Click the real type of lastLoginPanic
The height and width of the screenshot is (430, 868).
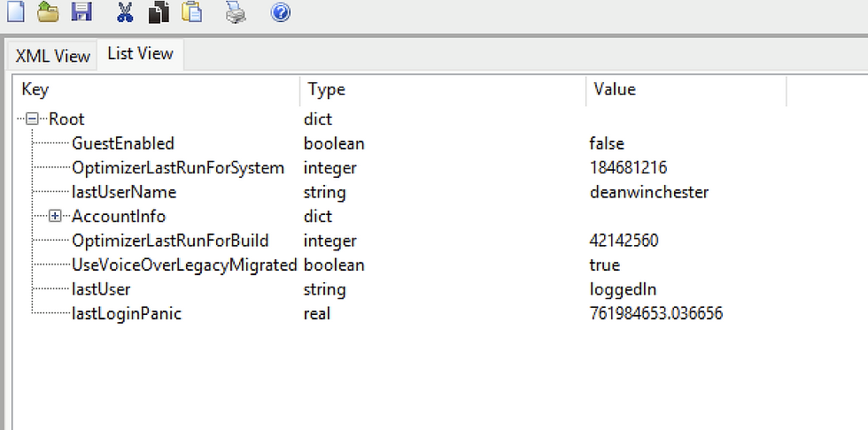pyautogui.click(x=317, y=313)
